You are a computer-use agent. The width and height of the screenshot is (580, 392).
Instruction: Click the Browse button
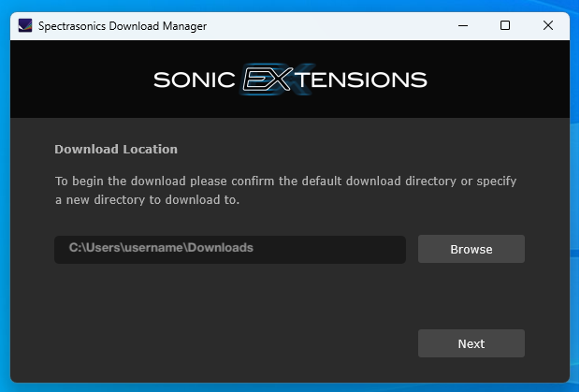click(x=471, y=249)
